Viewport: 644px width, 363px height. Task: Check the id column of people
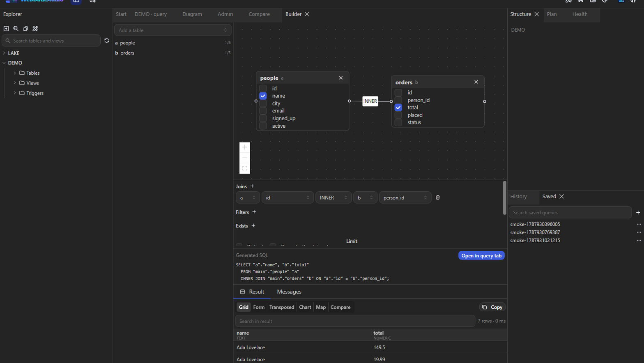click(263, 88)
